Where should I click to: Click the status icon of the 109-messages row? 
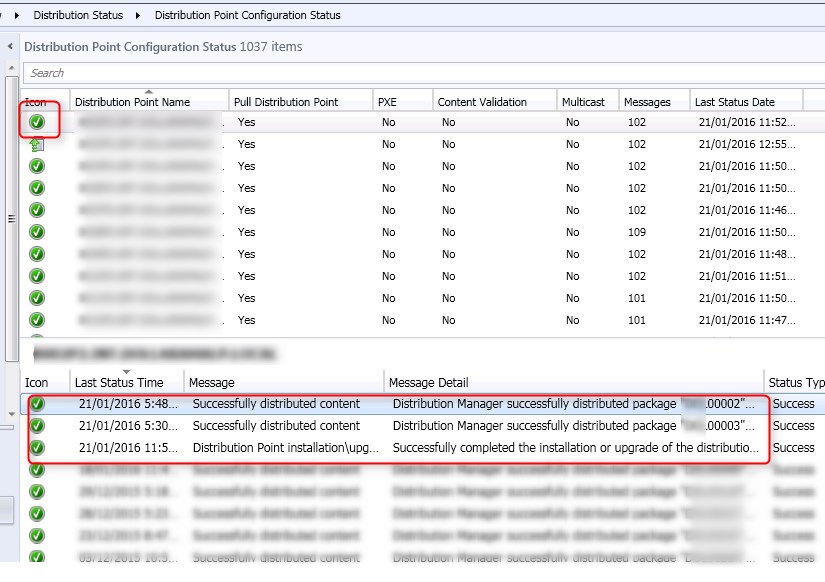[x=37, y=232]
